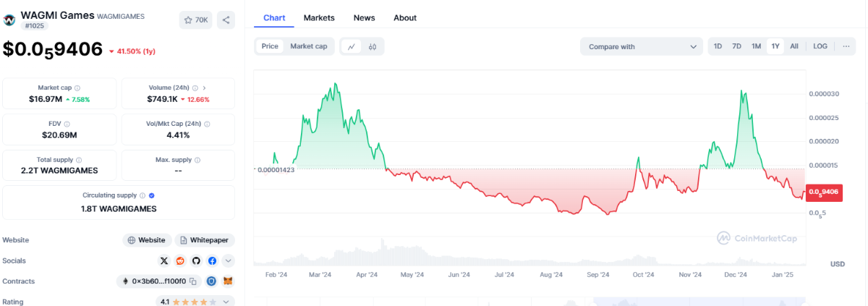Click the volume histogram below the chart
This screenshot has width=868, height=306.
tap(528, 258)
